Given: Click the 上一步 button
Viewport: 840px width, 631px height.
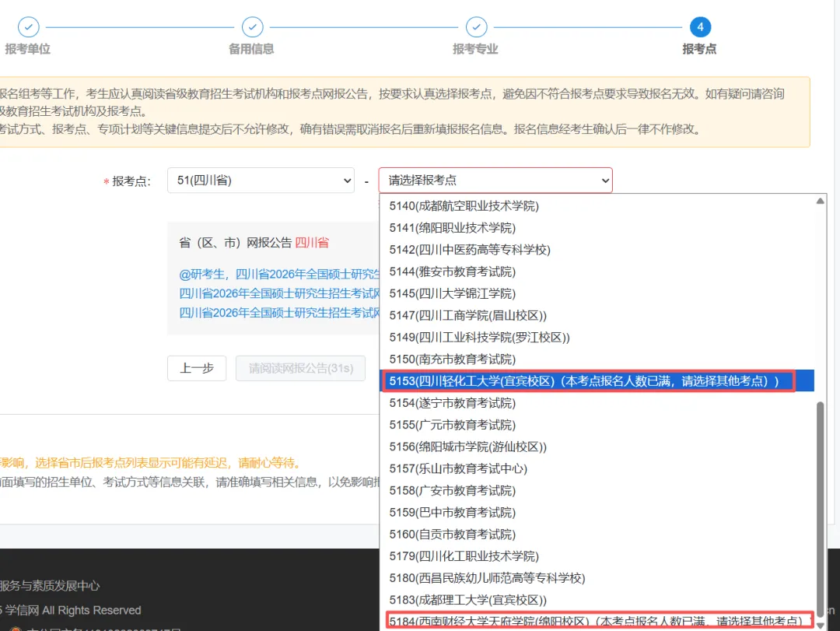Looking at the screenshot, I should tap(197, 368).
